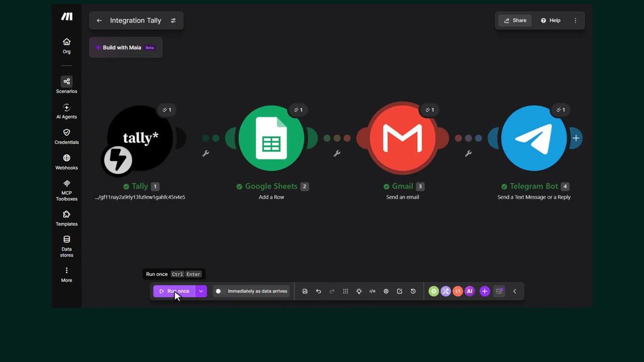This screenshot has width=644, height=362.
Task: Click the orange text parser icon
Action: [458, 291]
